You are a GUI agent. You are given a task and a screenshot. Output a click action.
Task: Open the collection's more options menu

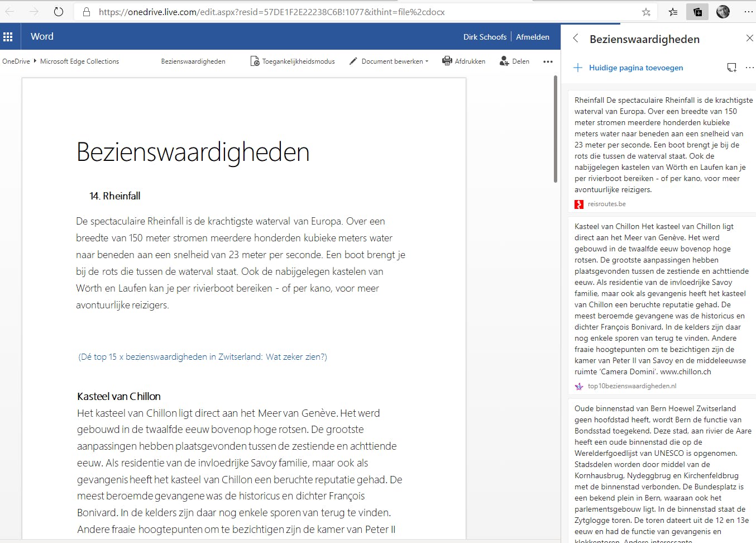point(750,68)
